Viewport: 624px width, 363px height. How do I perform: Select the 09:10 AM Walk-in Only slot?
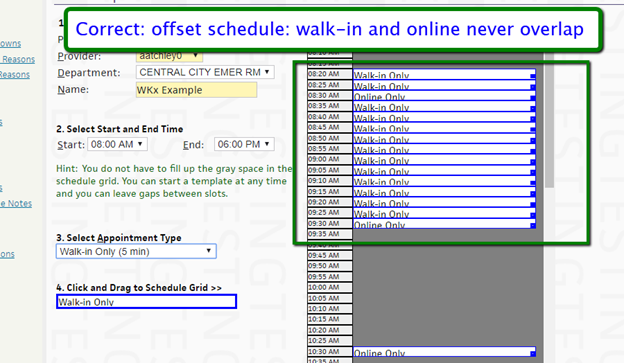[x=444, y=181]
